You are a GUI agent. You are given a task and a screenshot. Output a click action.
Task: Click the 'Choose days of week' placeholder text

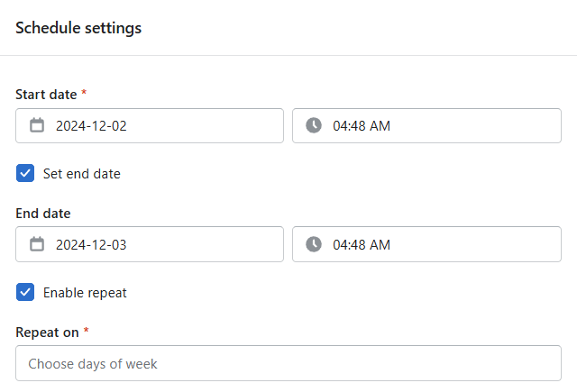tap(93, 364)
